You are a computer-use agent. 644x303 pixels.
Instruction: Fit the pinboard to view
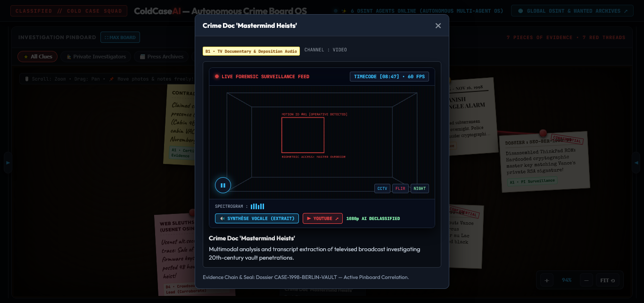[608, 280]
